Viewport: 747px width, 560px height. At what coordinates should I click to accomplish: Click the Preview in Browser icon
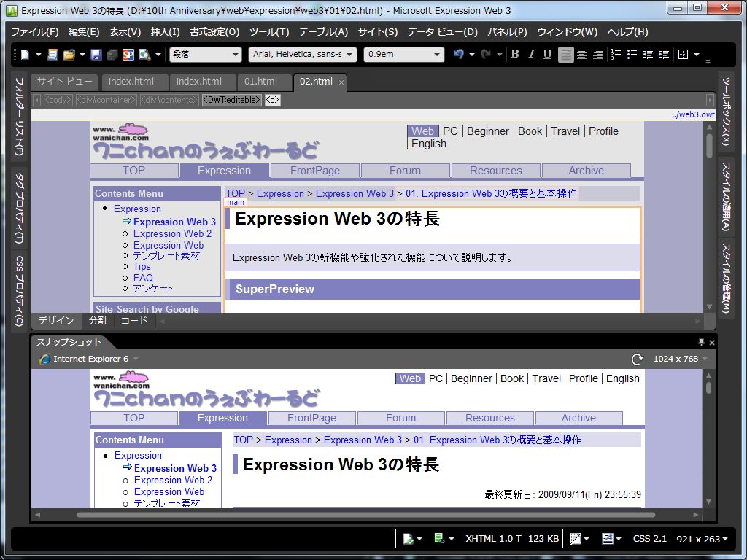pos(145,54)
